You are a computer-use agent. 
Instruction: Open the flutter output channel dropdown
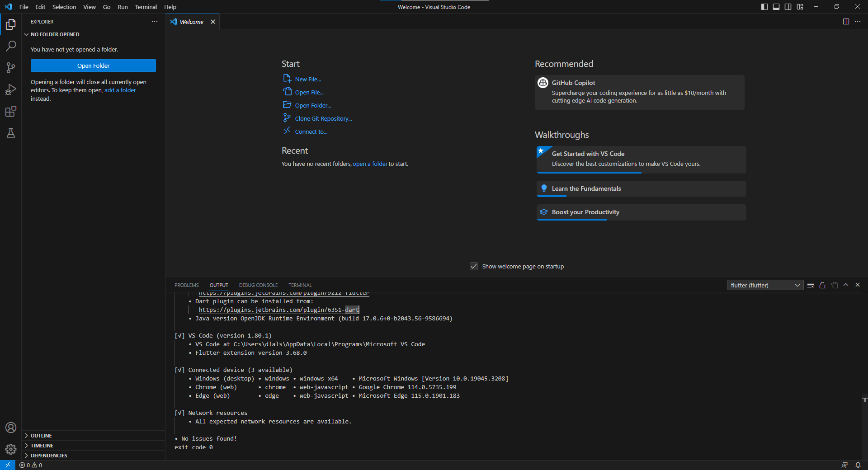tap(765, 285)
